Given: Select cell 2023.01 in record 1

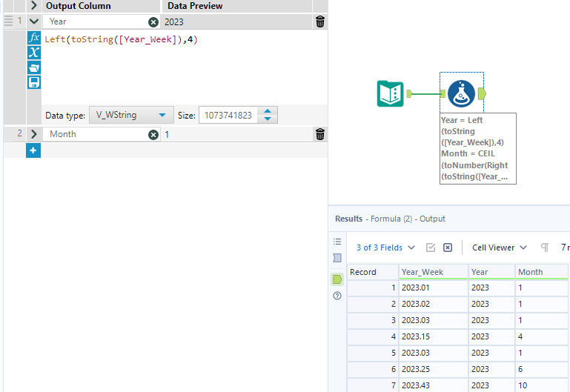Looking at the screenshot, I should (434, 288).
